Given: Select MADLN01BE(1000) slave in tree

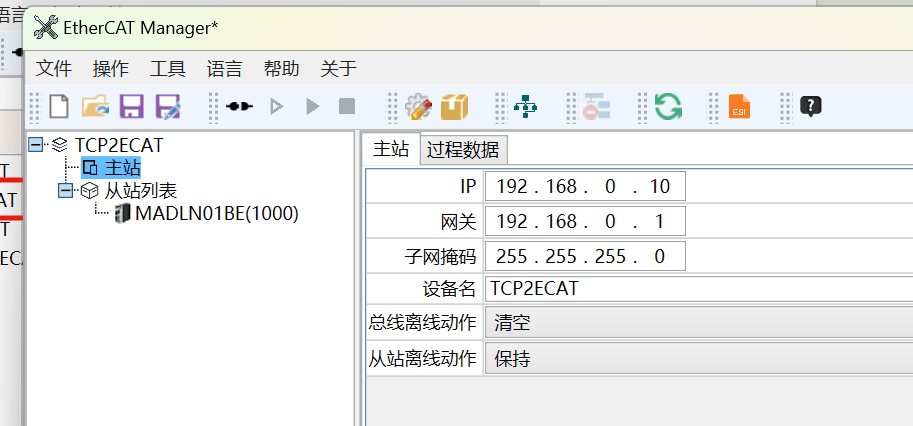Looking at the screenshot, I should (x=217, y=214).
